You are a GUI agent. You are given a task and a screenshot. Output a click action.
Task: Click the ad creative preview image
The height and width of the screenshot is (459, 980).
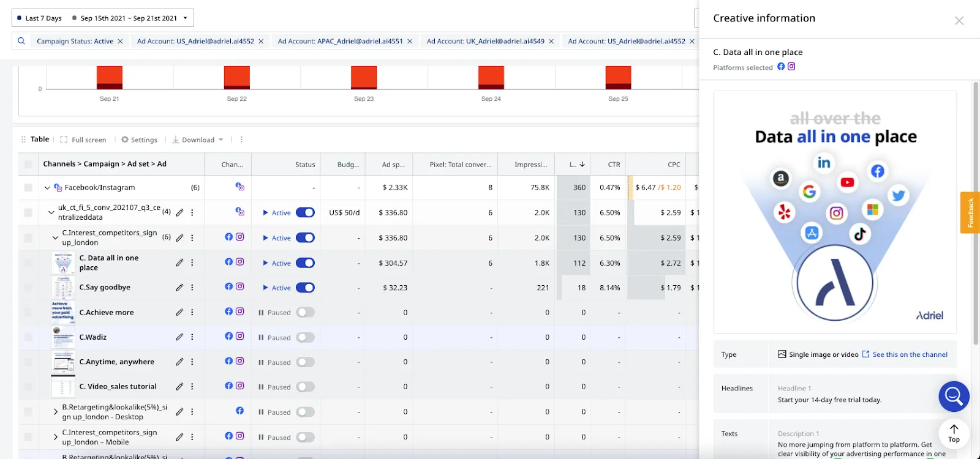pyautogui.click(x=835, y=212)
